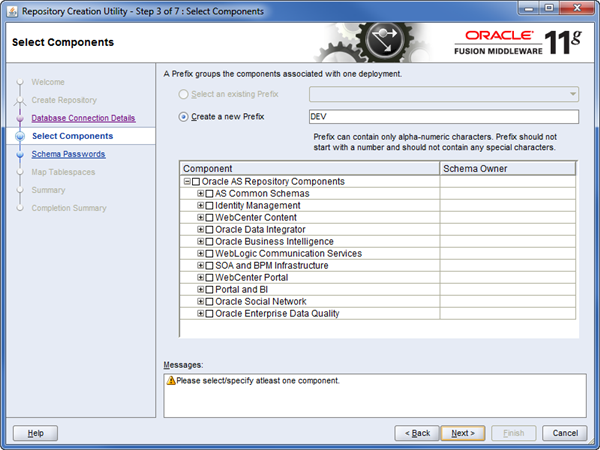600x450 pixels.
Task: Check the Oracle Business Intelligence checkbox
Action: click(x=209, y=241)
